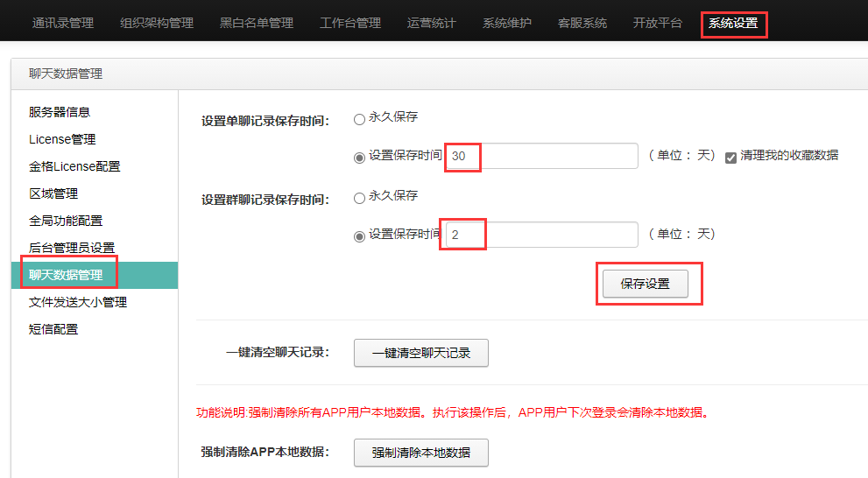Open the 系统设置 top menu
Viewport: 868px width, 478px height.
733,23
